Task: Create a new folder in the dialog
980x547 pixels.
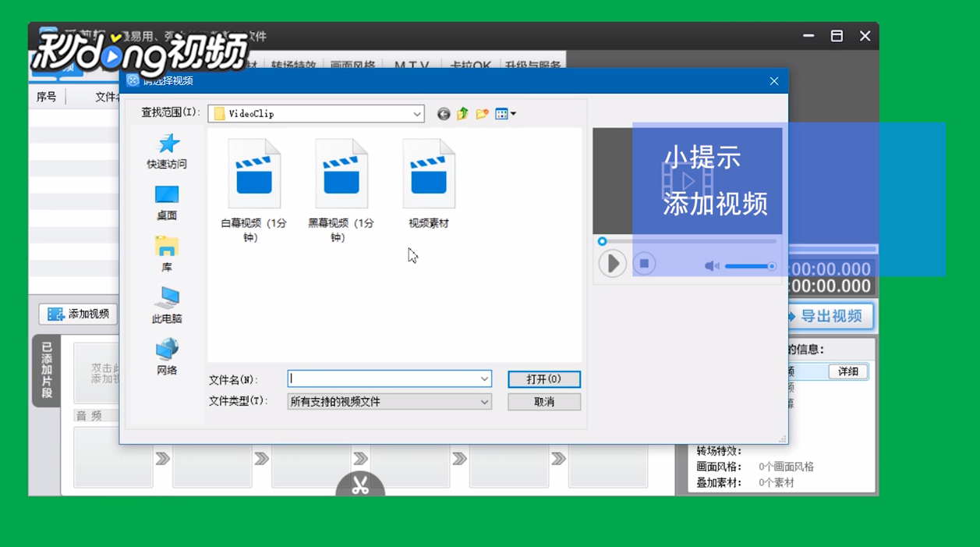Action: pos(483,114)
